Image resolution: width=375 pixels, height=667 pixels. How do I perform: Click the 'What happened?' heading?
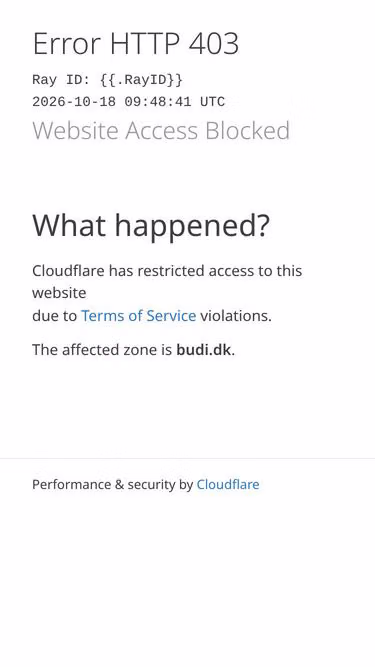click(x=151, y=225)
